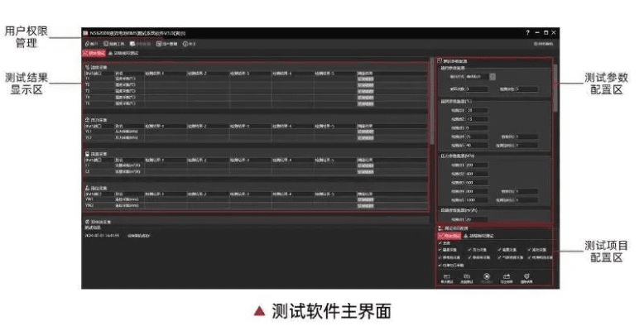Click the circular stop test icon

pyautogui.click(x=487, y=278)
